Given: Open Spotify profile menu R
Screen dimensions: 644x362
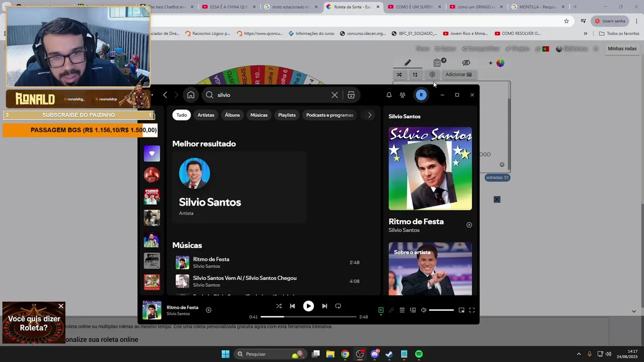Looking at the screenshot, I should tap(421, 95).
